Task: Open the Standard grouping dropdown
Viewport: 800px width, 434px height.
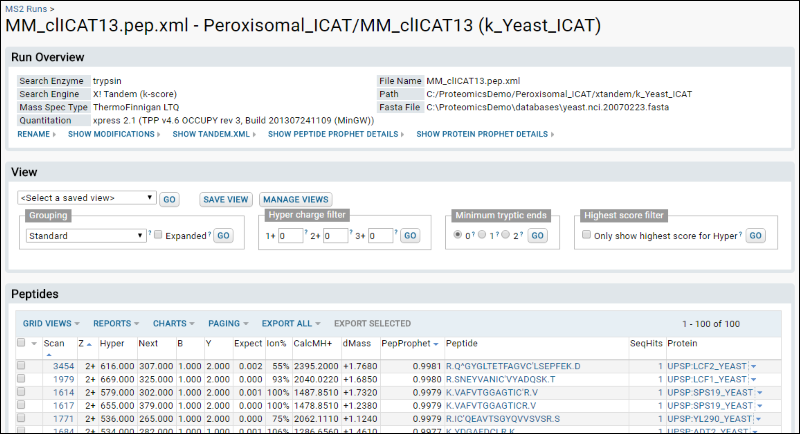Action: point(87,235)
